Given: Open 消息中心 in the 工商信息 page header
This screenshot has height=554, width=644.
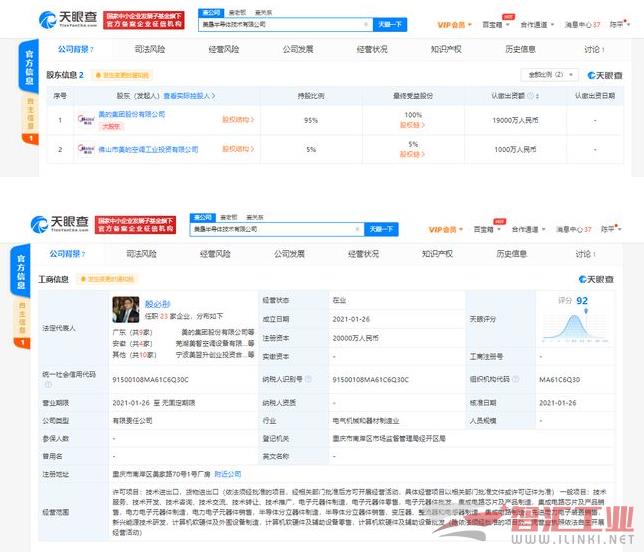Looking at the screenshot, I should (x=573, y=229).
